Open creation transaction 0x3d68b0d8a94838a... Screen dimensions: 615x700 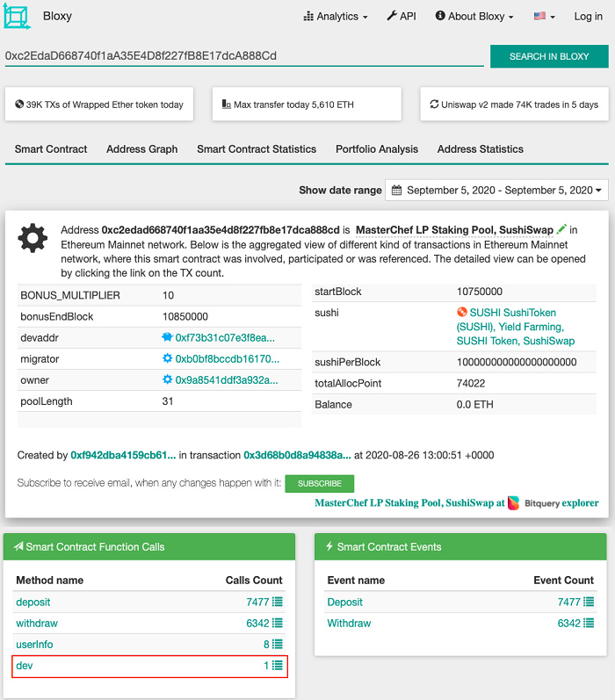(297, 455)
